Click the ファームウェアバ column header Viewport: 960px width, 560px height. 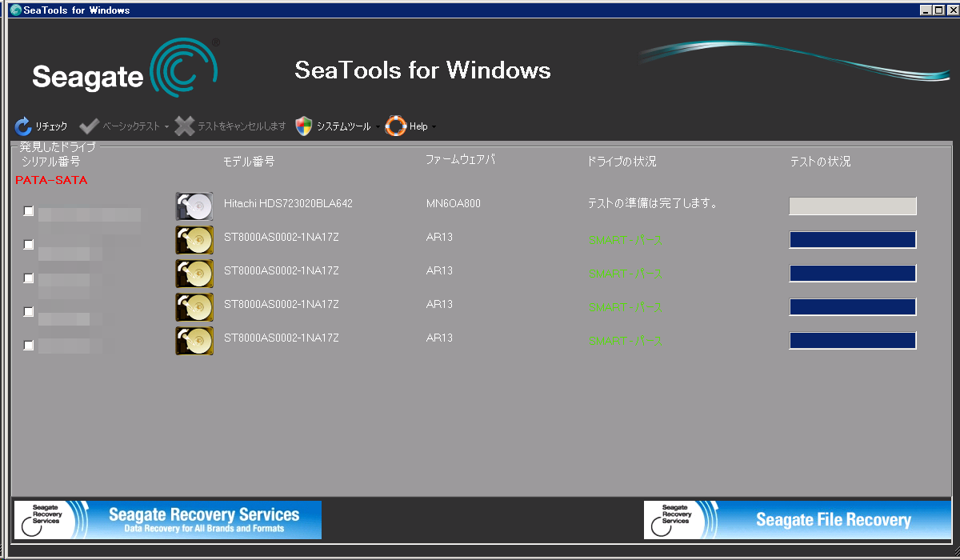click(461, 159)
